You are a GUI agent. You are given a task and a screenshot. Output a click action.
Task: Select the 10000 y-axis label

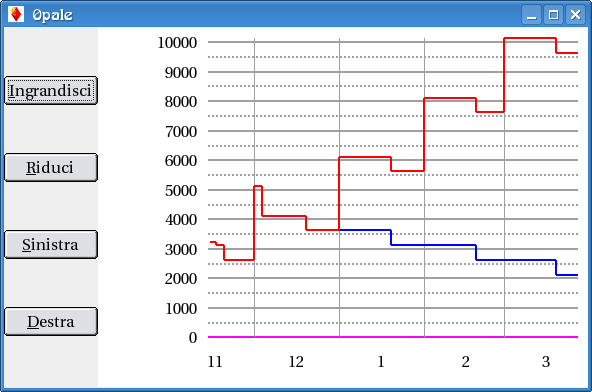coord(177,43)
